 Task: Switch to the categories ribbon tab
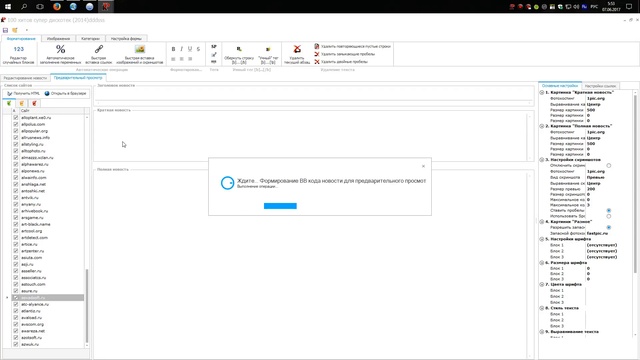coord(90,38)
